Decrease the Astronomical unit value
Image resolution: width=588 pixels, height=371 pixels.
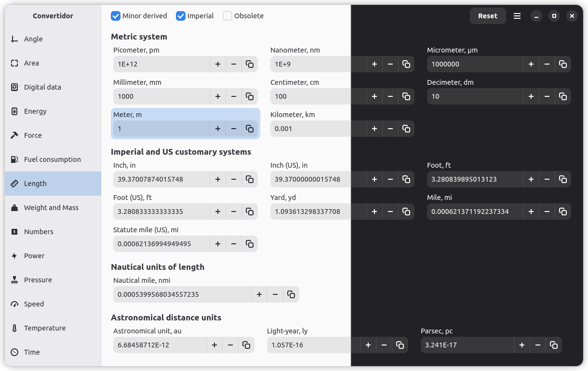point(230,345)
